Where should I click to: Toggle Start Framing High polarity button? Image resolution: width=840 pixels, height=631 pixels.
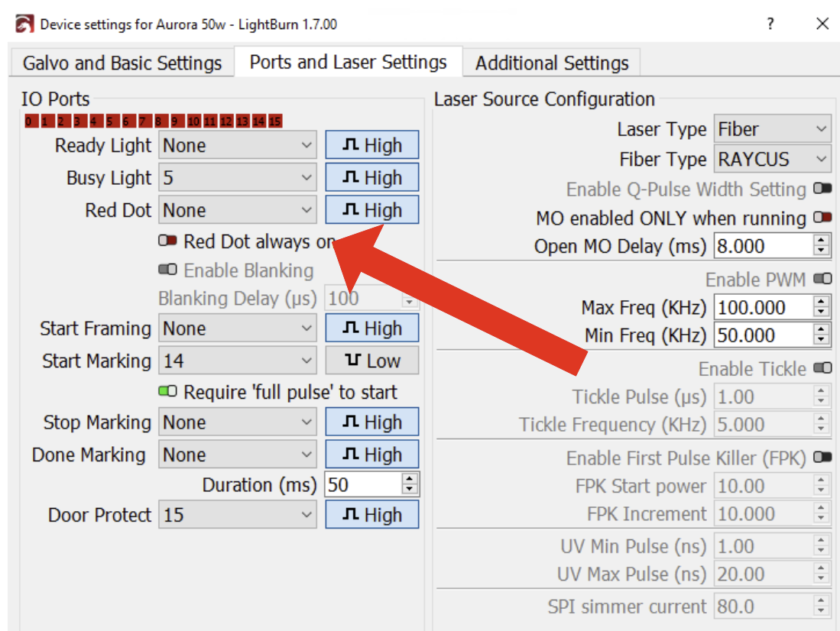click(x=371, y=328)
